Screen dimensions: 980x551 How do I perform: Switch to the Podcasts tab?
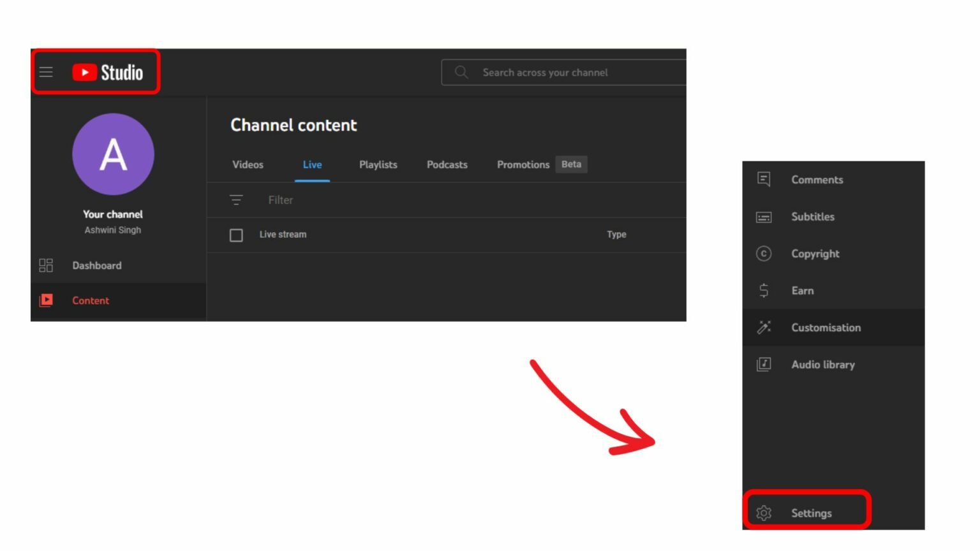[x=447, y=165]
